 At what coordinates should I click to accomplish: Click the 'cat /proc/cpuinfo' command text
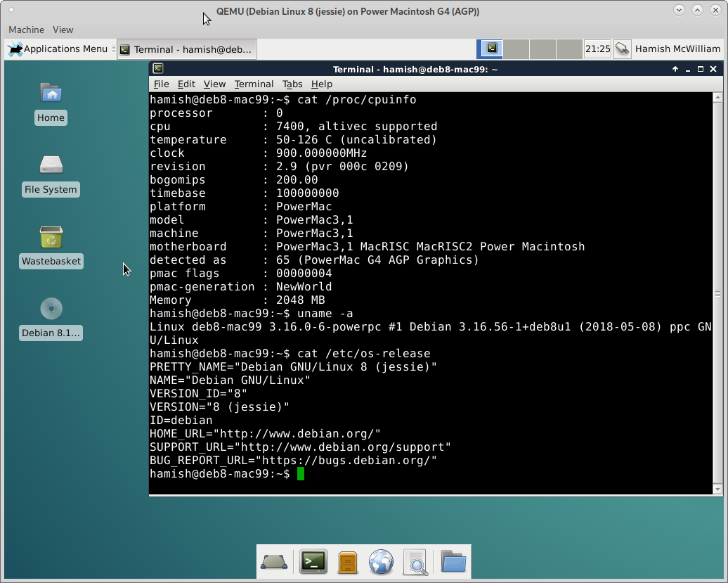[x=356, y=99]
